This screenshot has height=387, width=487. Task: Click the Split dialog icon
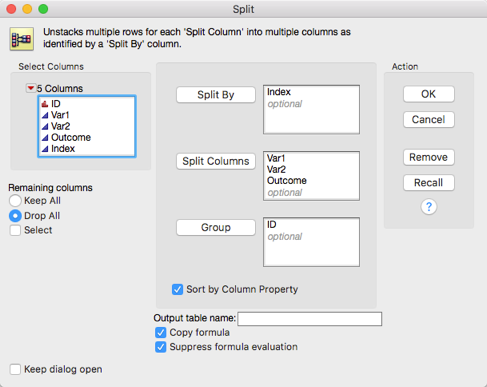coord(22,39)
